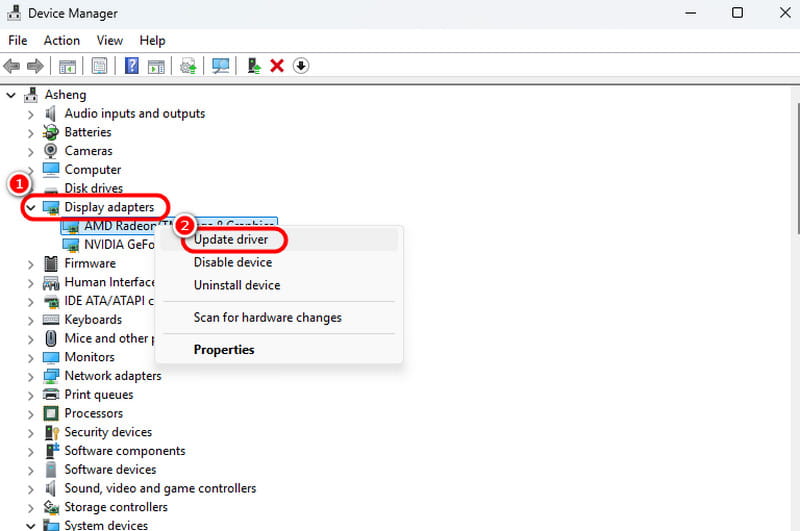
Task: Click the red X uninstall device toolbar icon
Action: pyautogui.click(x=277, y=66)
